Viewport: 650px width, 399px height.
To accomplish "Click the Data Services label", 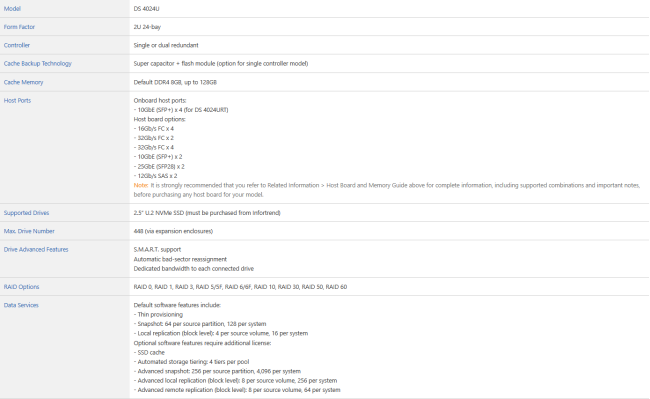I will [x=21, y=305].
